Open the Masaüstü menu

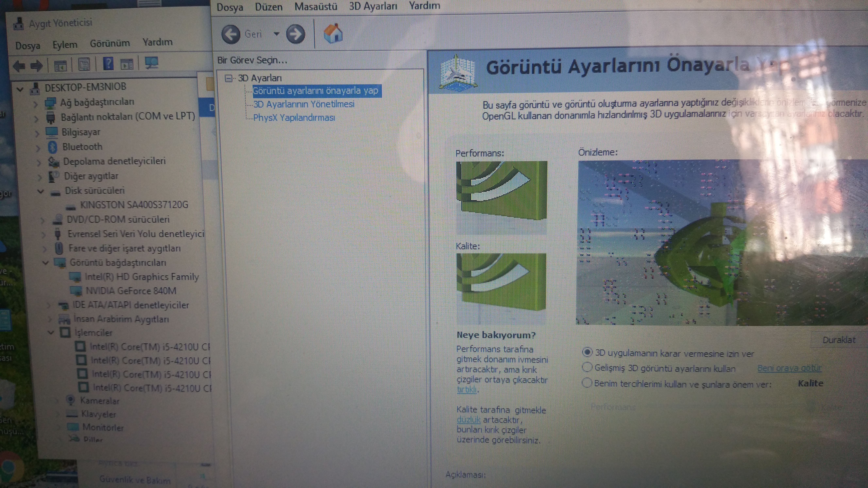316,6
